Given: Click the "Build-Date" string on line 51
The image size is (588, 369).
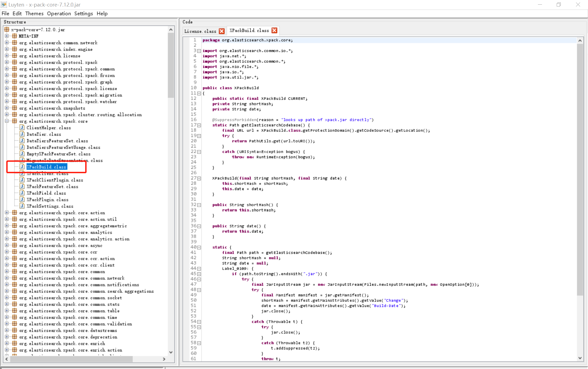Looking at the screenshot, I should pos(387,306).
